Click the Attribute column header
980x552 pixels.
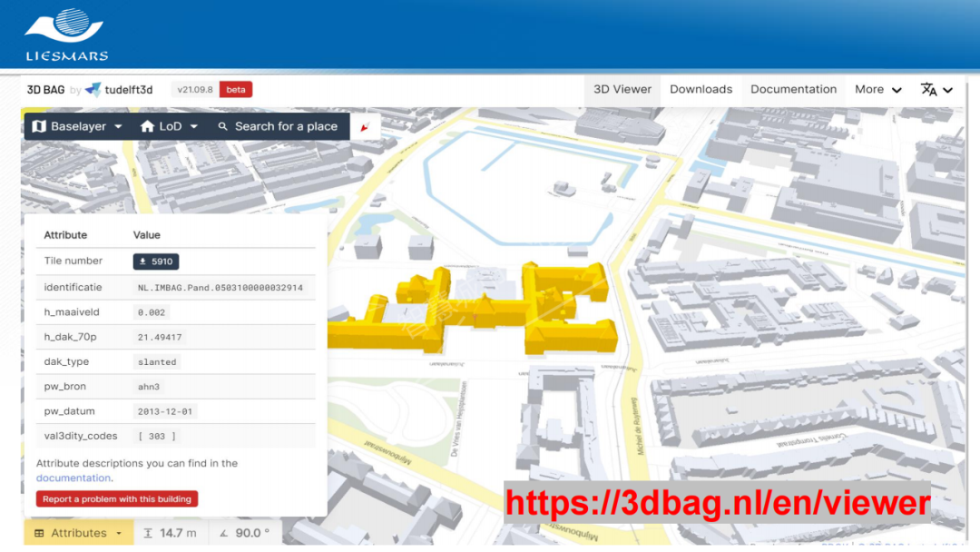(x=65, y=235)
